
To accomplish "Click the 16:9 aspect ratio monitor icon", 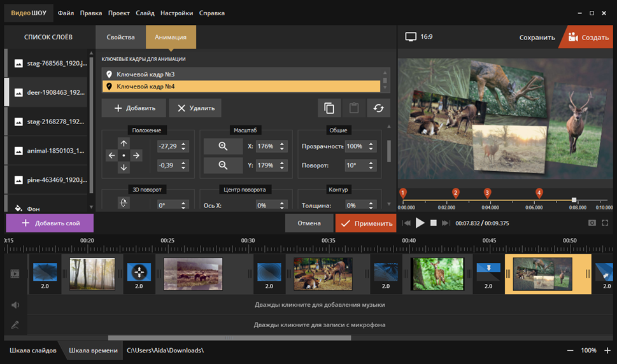I will point(411,37).
